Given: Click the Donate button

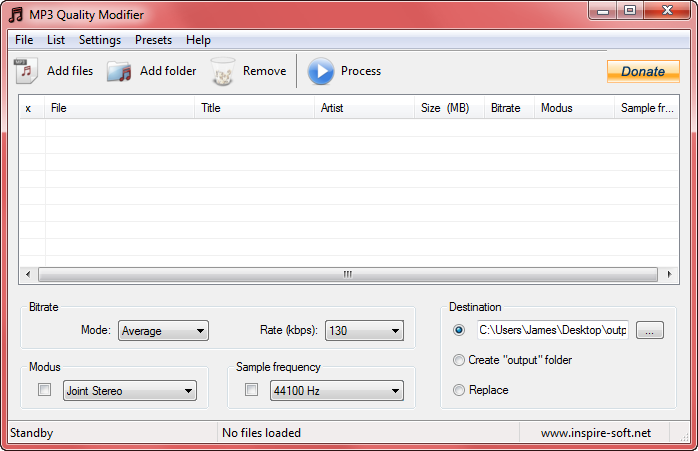Looking at the screenshot, I should point(643,71).
